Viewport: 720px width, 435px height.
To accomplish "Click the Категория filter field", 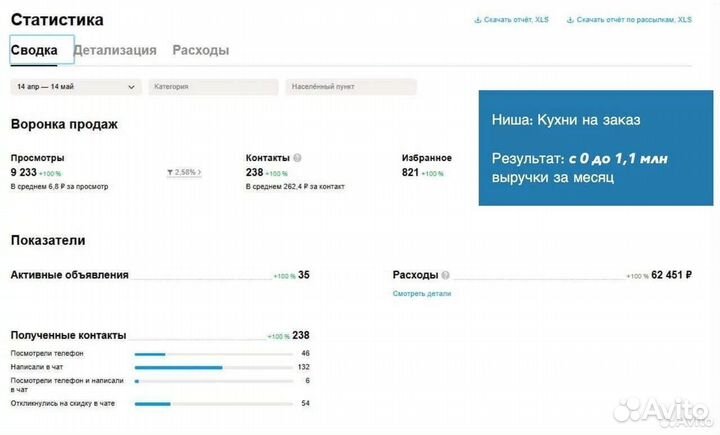I will click(x=213, y=87).
